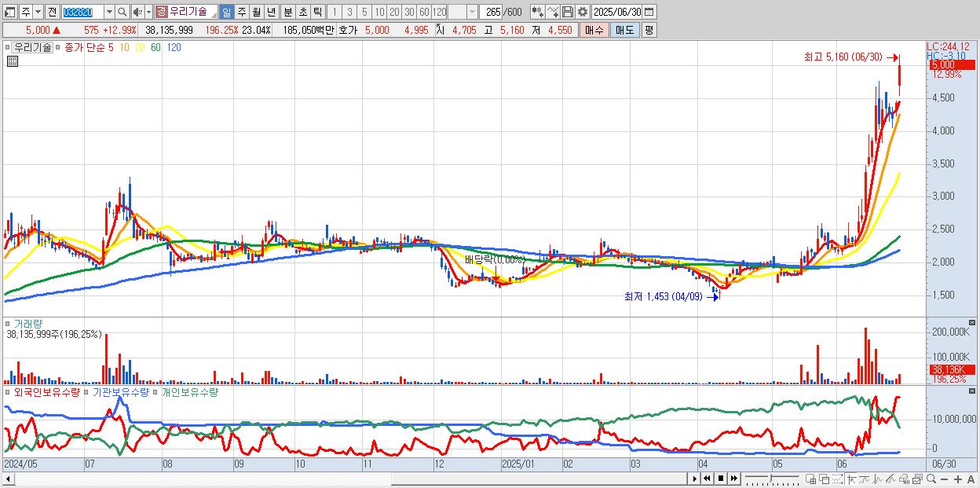Click the 기관보유수량 indicator label
The image size is (980, 488).
(121, 391)
